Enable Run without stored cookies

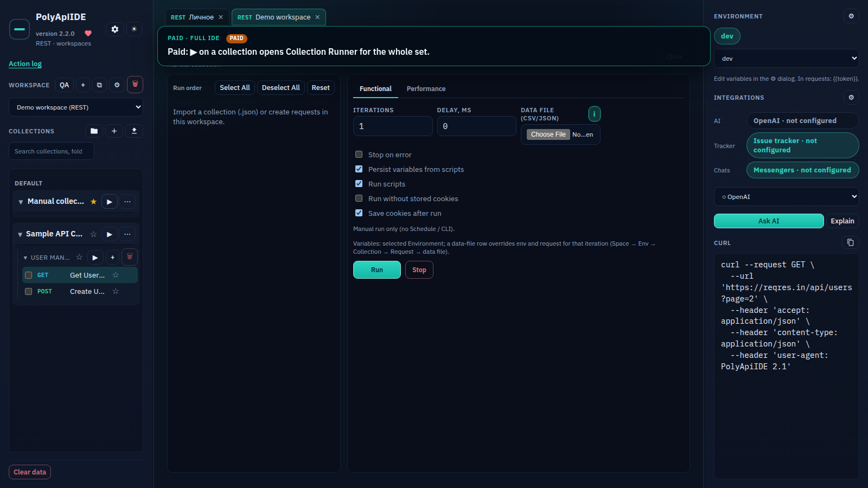pyautogui.click(x=359, y=198)
